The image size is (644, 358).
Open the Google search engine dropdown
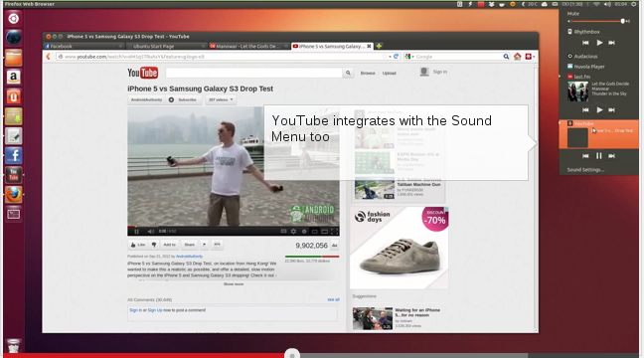409,57
